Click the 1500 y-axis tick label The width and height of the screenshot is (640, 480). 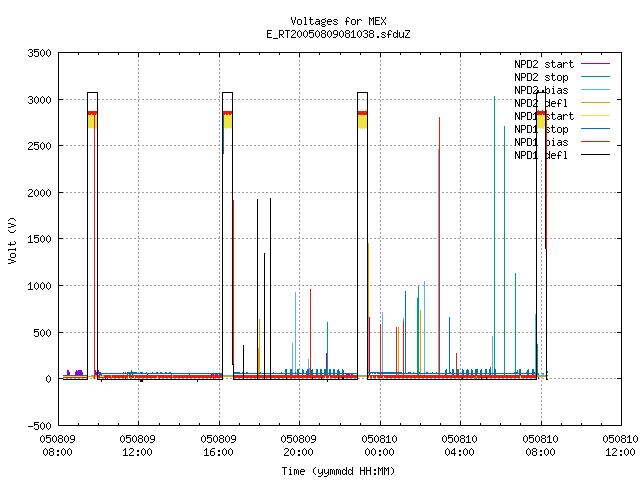click(x=39, y=240)
